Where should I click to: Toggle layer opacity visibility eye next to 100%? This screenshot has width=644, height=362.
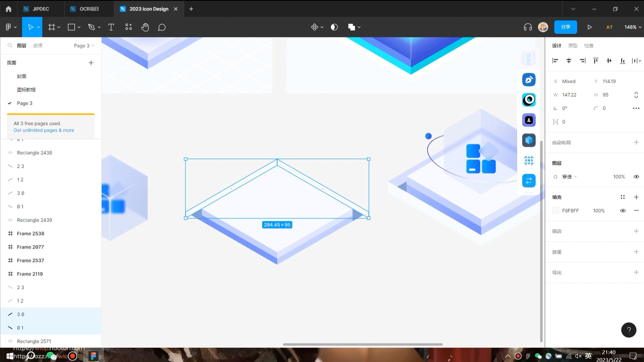[636, 176]
